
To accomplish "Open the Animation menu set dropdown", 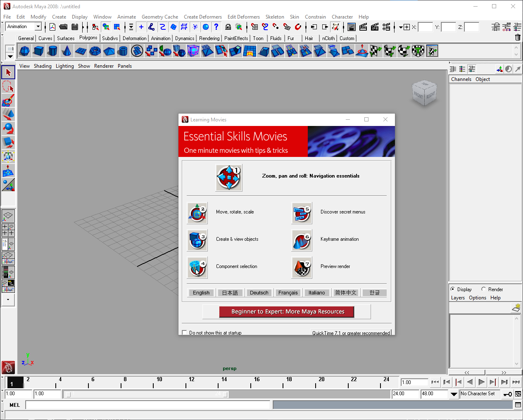I will click(x=38, y=26).
